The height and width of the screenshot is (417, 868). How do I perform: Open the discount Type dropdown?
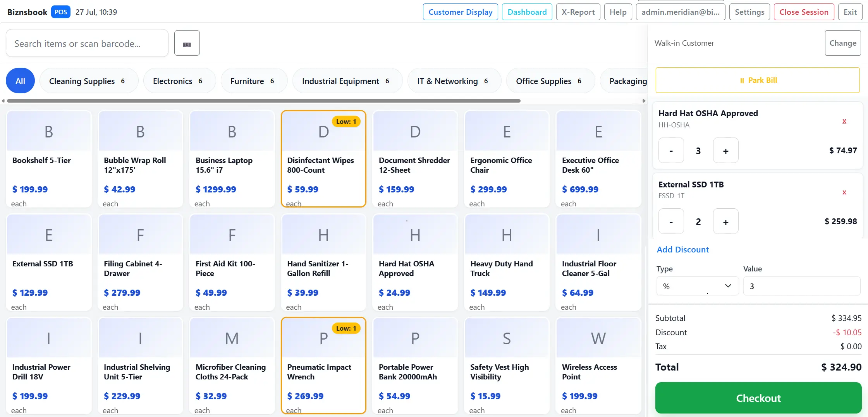click(x=697, y=286)
